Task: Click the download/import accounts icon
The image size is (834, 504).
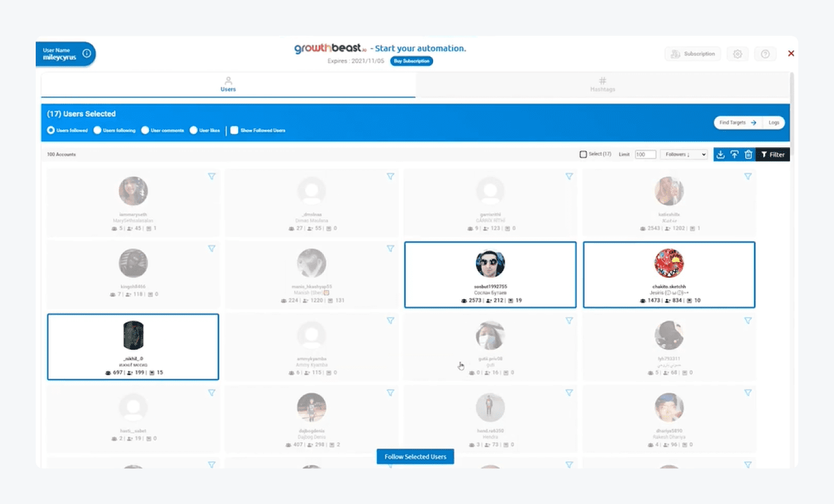Action: 720,155
